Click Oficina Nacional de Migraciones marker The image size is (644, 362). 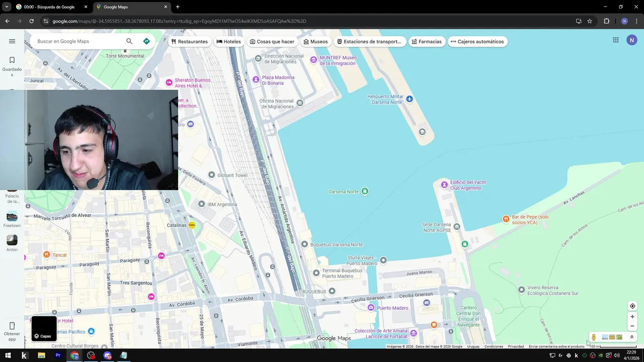(300, 103)
